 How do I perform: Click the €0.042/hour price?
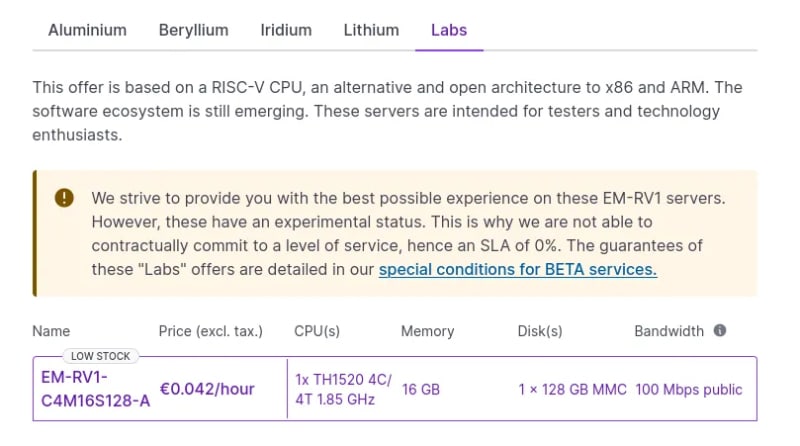click(x=207, y=389)
